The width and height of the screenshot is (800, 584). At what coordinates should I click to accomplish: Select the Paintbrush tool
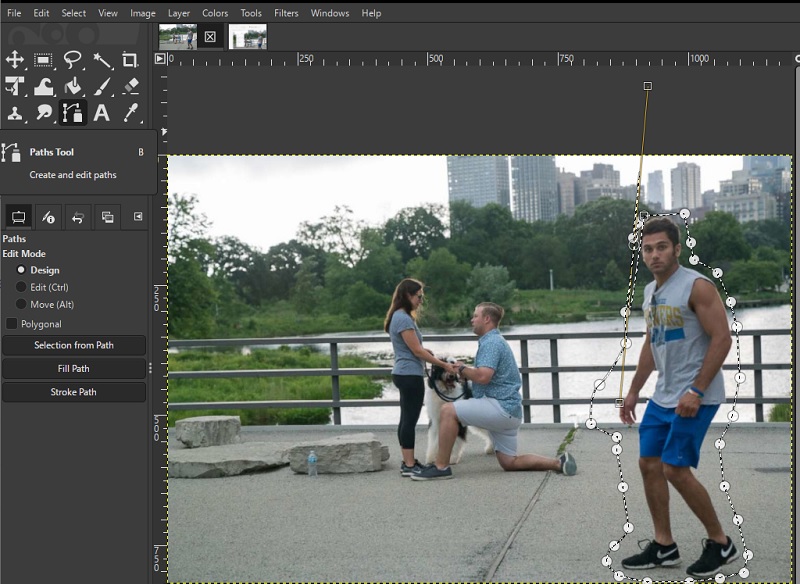(102, 86)
